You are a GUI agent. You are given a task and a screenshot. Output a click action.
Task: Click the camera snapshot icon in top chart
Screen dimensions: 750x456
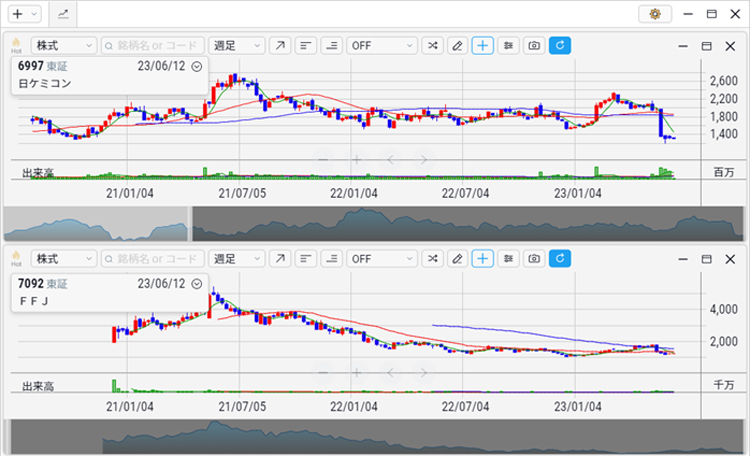coord(535,46)
